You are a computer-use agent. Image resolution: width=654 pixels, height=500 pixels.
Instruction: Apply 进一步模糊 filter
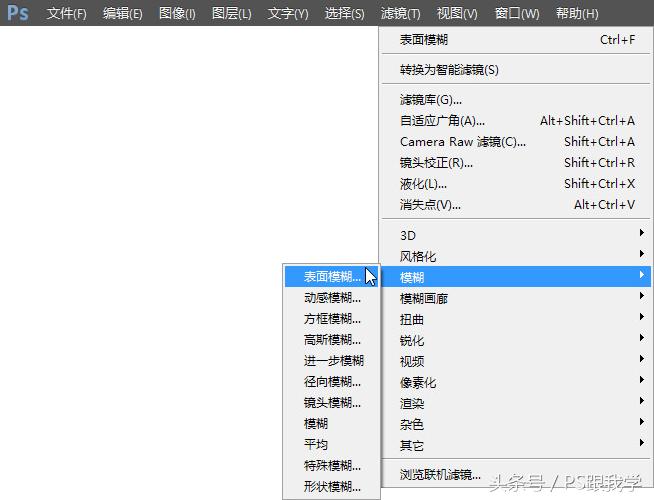[332, 360]
